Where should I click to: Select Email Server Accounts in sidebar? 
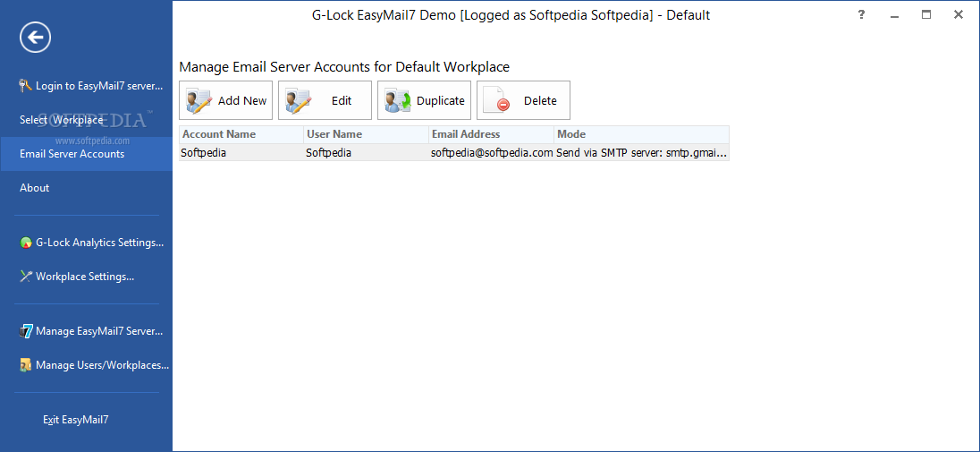click(x=87, y=154)
